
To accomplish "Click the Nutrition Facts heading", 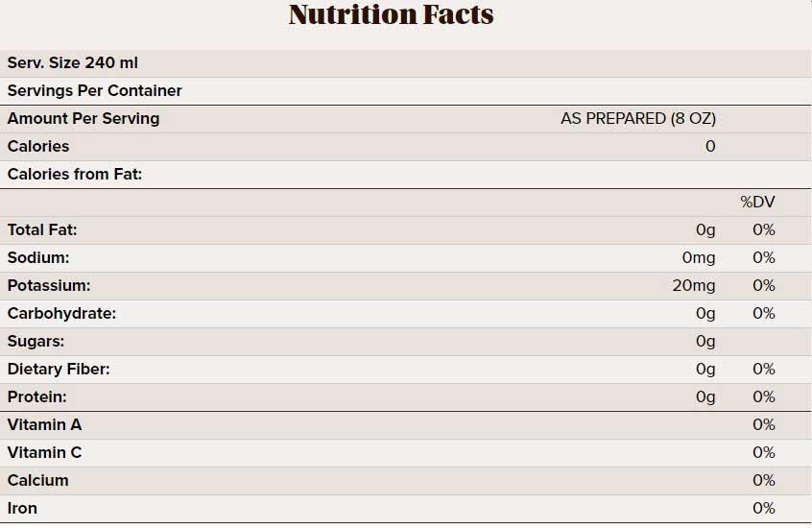I will 391,15.
